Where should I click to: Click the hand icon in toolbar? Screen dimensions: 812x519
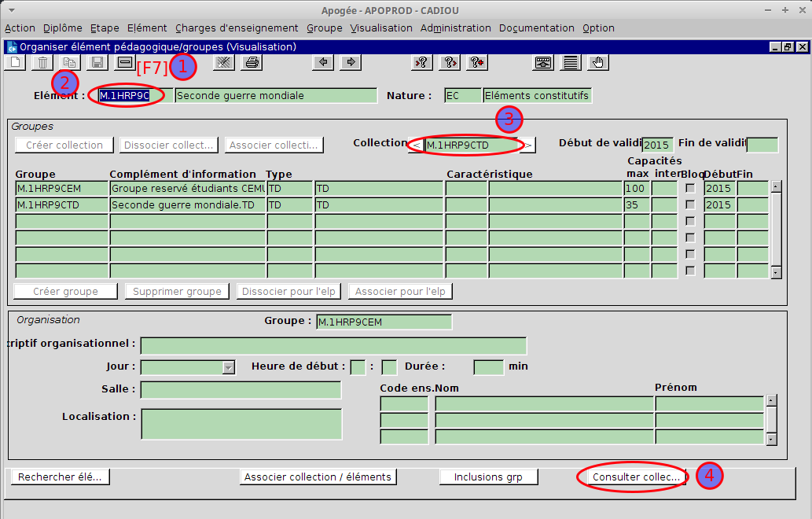(599, 63)
